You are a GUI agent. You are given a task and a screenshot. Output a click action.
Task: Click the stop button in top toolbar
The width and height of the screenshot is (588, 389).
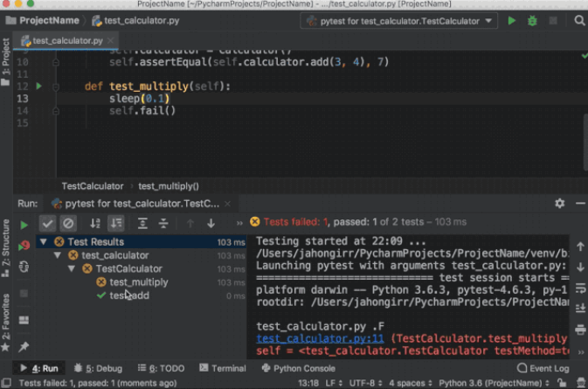pos(553,21)
